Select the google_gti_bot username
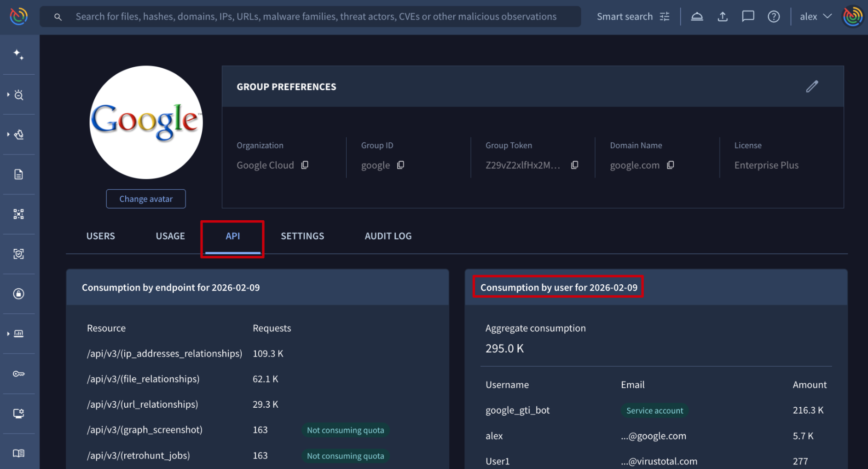This screenshot has height=469, width=868. click(518, 410)
